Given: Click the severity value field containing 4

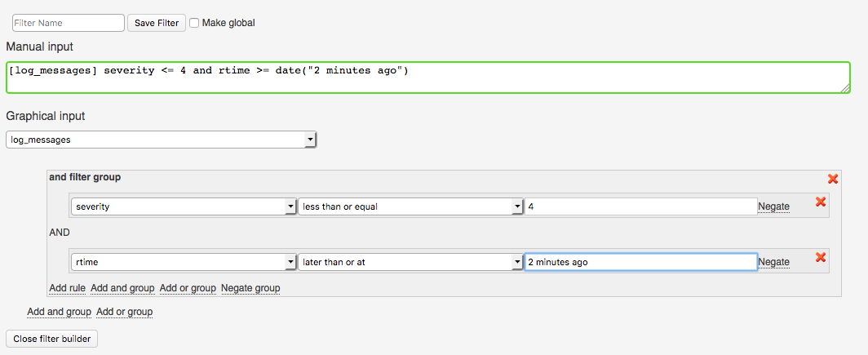Looking at the screenshot, I should click(641, 206).
